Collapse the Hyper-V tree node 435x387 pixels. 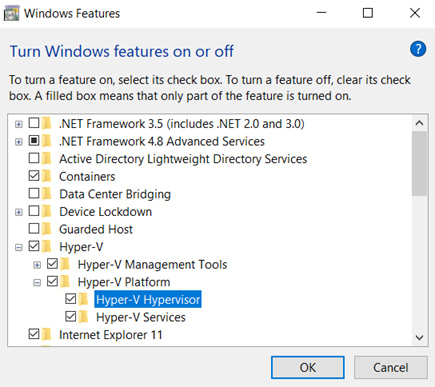19,247
